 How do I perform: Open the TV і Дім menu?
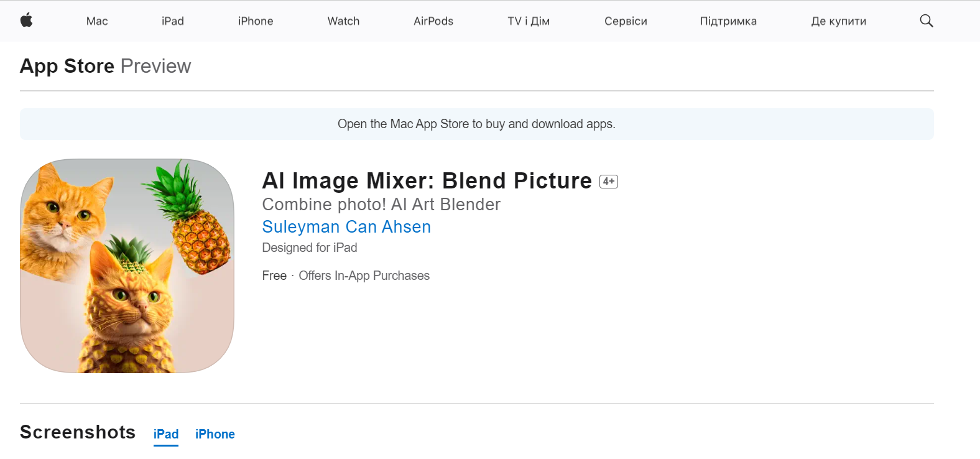click(x=529, y=21)
